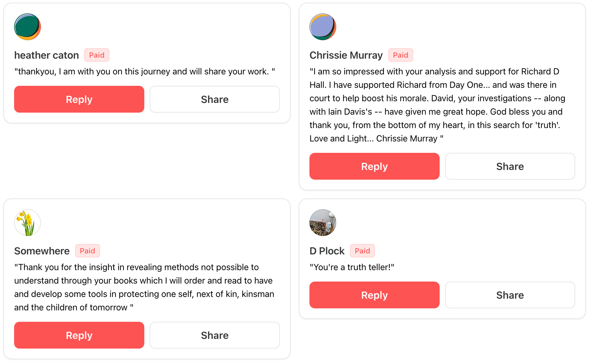Click heather caton's green avatar icon
Image resolution: width=590 pixels, height=364 pixels.
[28, 27]
